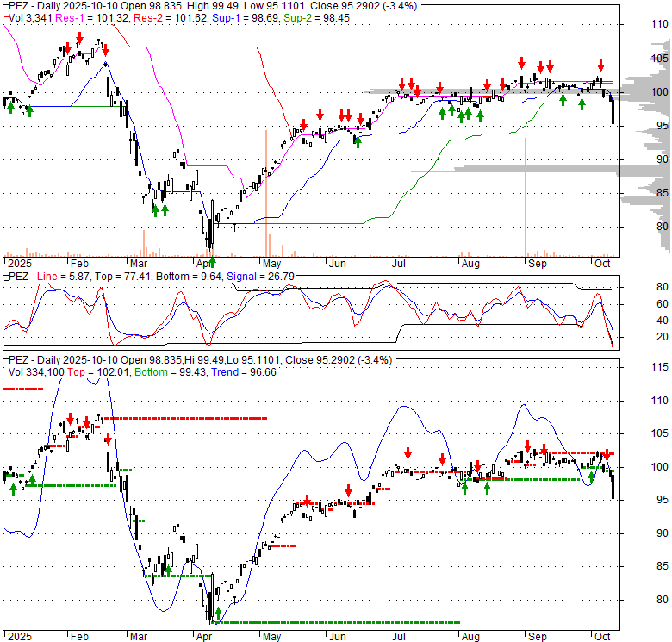
Task: Click the red down arrow in October on lower chart
Action: (607, 454)
